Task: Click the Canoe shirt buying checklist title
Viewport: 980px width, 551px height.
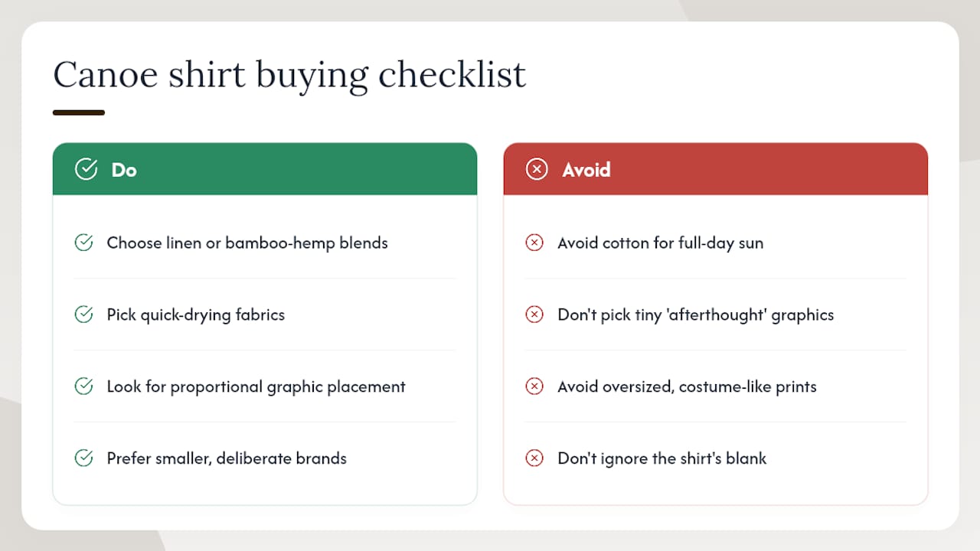Action: pyautogui.click(x=289, y=76)
